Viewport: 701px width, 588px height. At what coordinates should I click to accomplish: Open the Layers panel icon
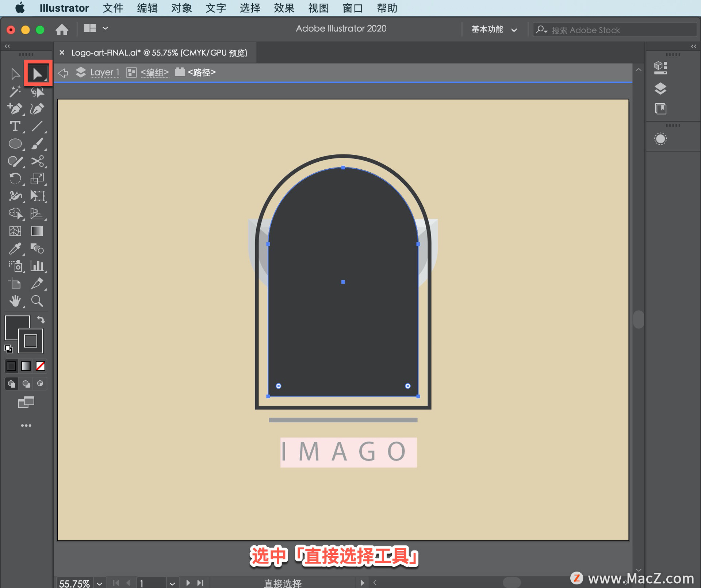pos(660,89)
